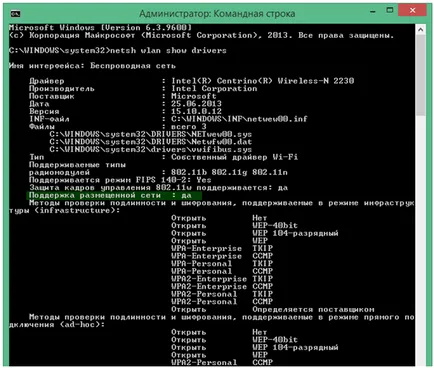This screenshot has width=434, height=368.
Task: Click the date value 25.06.2013
Action: pos(196,104)
